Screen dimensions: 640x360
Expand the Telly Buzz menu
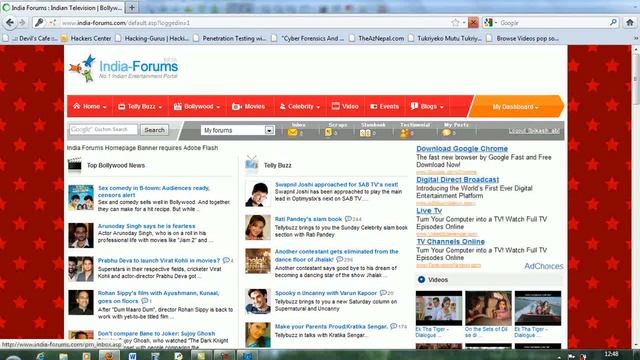pyautogui.click(x=140, y=107)
